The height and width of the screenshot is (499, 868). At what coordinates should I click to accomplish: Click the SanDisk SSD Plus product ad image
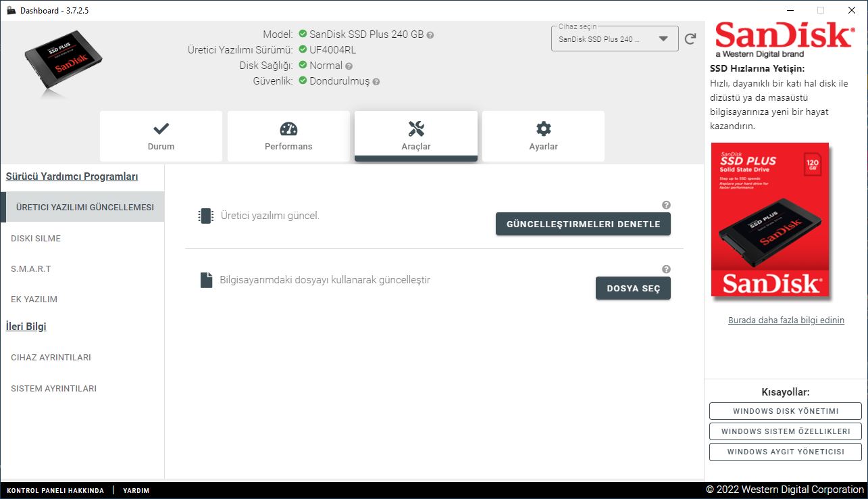[770, 220]
